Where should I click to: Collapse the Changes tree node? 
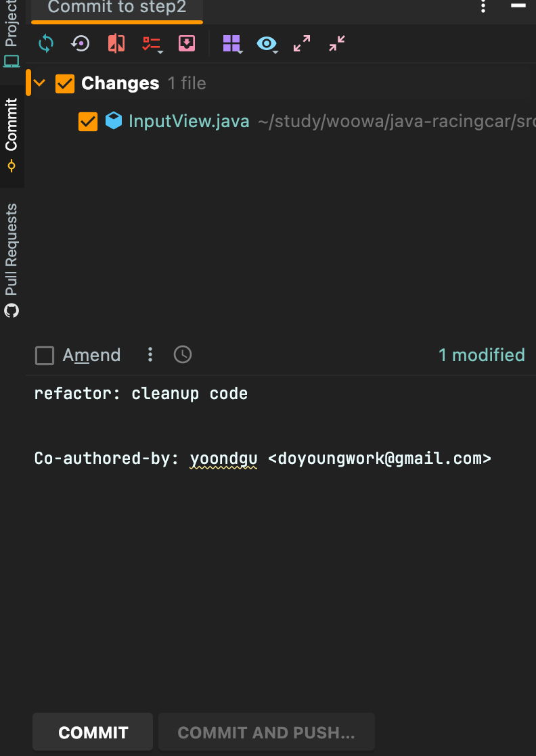40,83
